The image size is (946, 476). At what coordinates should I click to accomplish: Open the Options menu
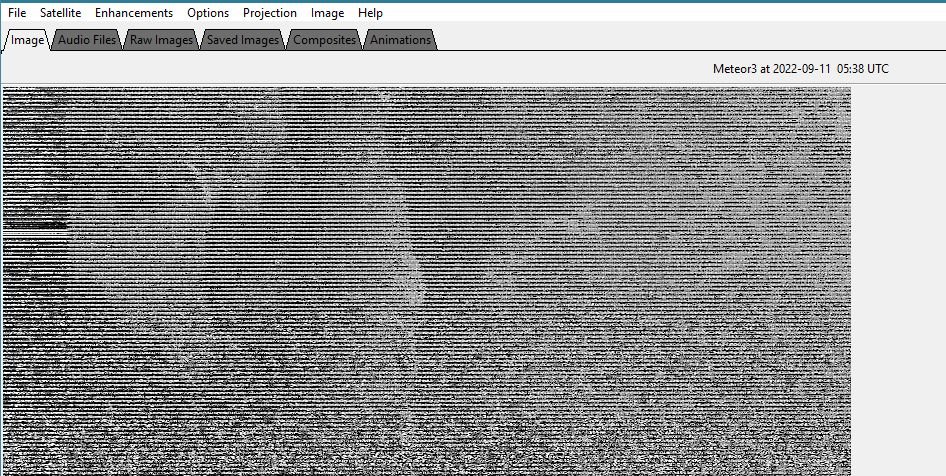click(x=208, y=13)
